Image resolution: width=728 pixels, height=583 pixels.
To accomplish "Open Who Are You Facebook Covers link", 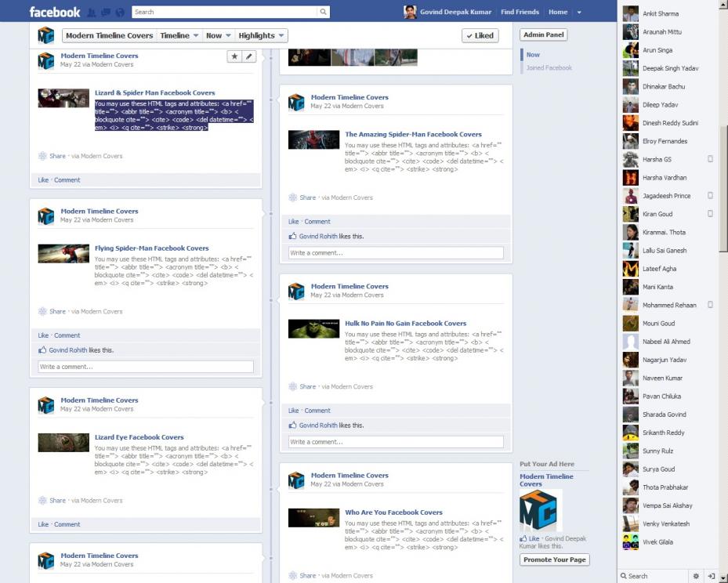I will 393,512.
